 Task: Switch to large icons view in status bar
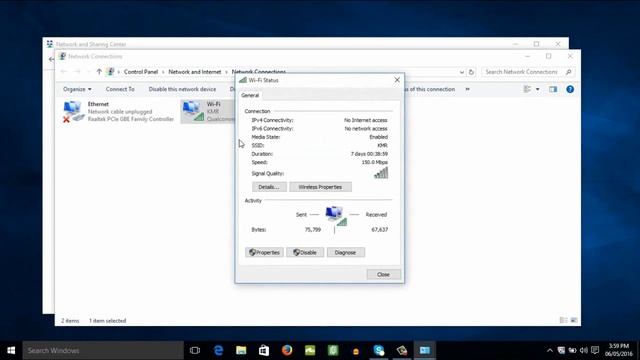(x=574, y=320)
